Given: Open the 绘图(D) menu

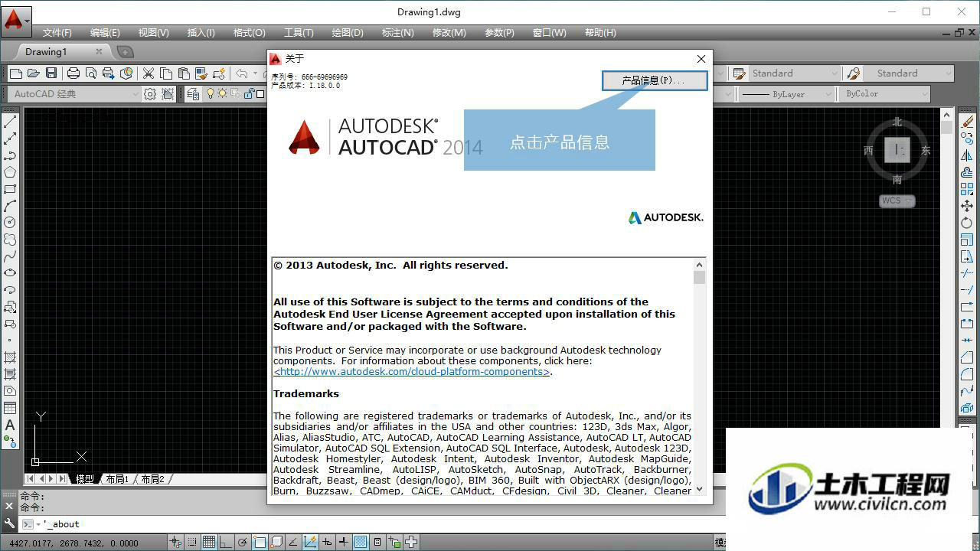Looking at the screenshot, I should (x=348, y=33).
